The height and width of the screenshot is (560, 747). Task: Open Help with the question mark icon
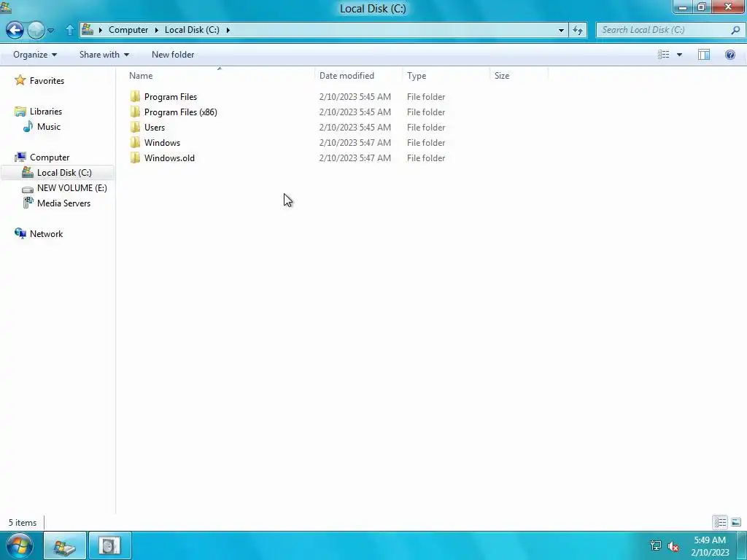(729, 55)
